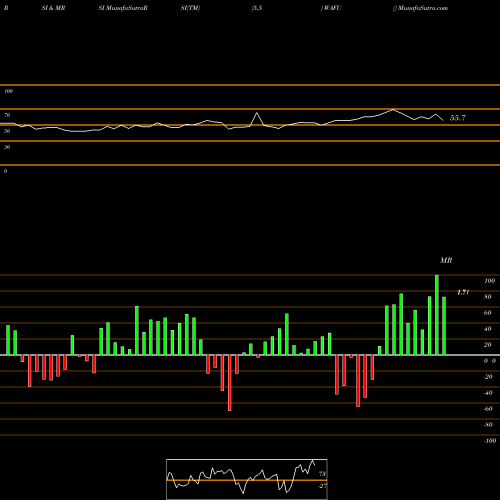Click the sharp spike on RSI line

click(257, 113)
